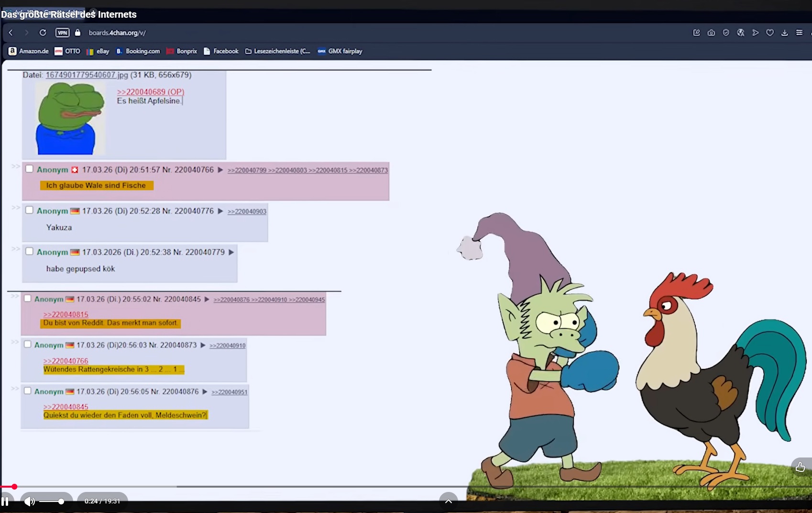Follow the quote link >>220040689 (OP)

click(151, 92)
